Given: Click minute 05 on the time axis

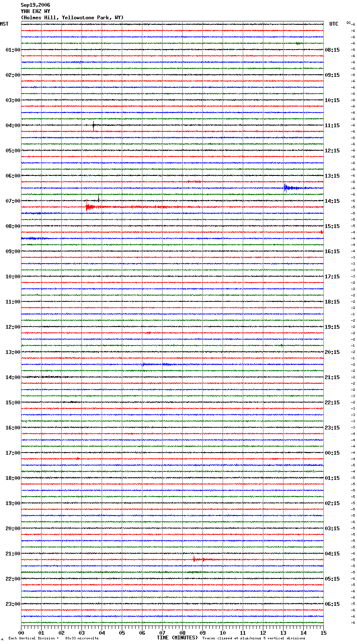Looking at the screenshot, I should (122, 633).
